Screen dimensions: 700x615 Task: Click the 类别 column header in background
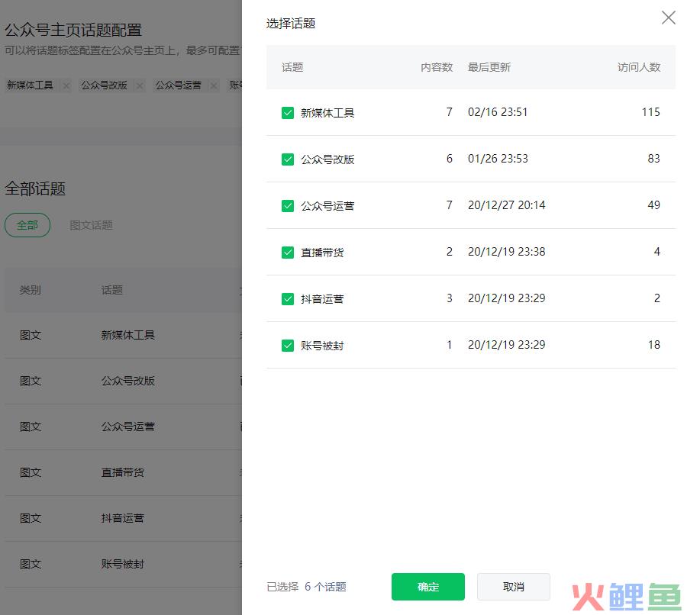click(31, 290)
